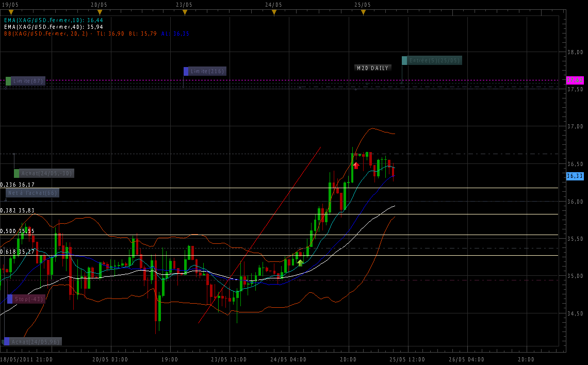Click the Limite(216) order label
Viewport: 588px width, 365px height.
[x=205, y=71]
